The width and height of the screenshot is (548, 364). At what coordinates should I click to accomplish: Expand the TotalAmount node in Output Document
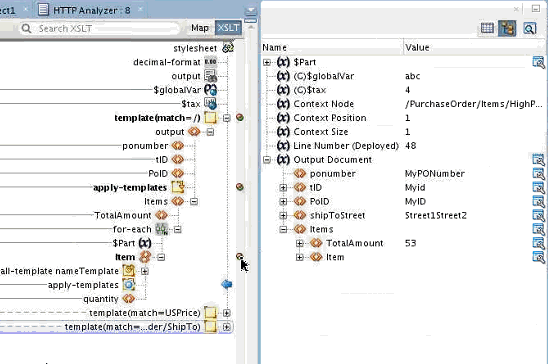pos(300,243)
